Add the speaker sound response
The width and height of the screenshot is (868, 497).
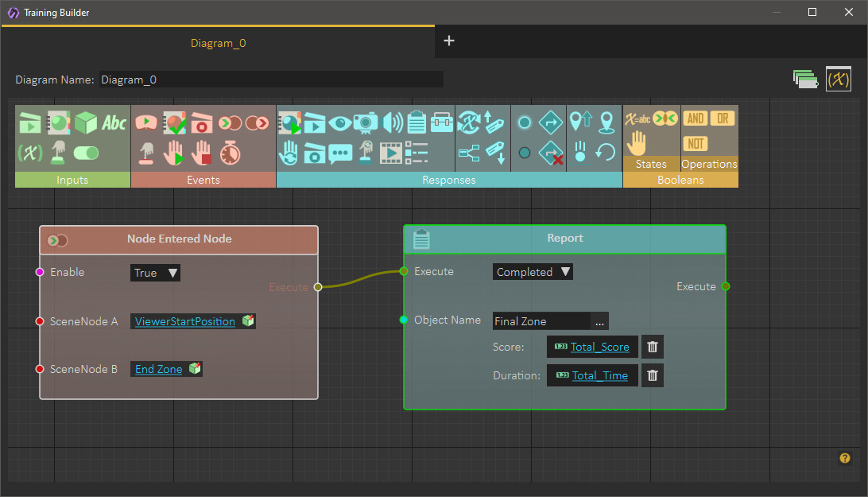(393, 123)
